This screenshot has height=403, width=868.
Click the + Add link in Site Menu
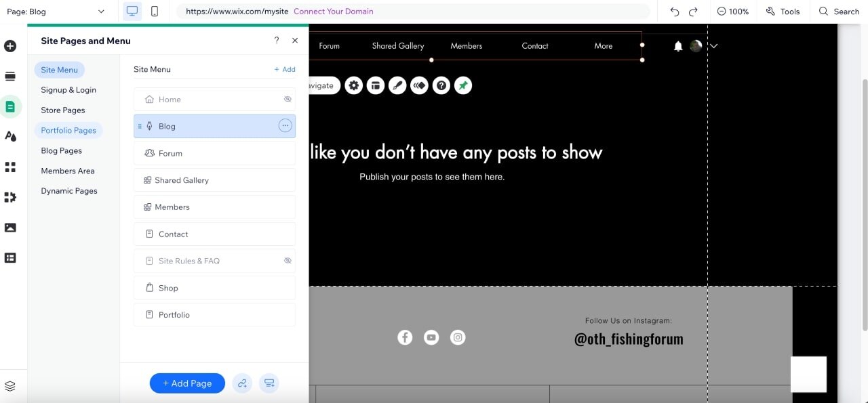pyautogui.click(x=285, y=69)
